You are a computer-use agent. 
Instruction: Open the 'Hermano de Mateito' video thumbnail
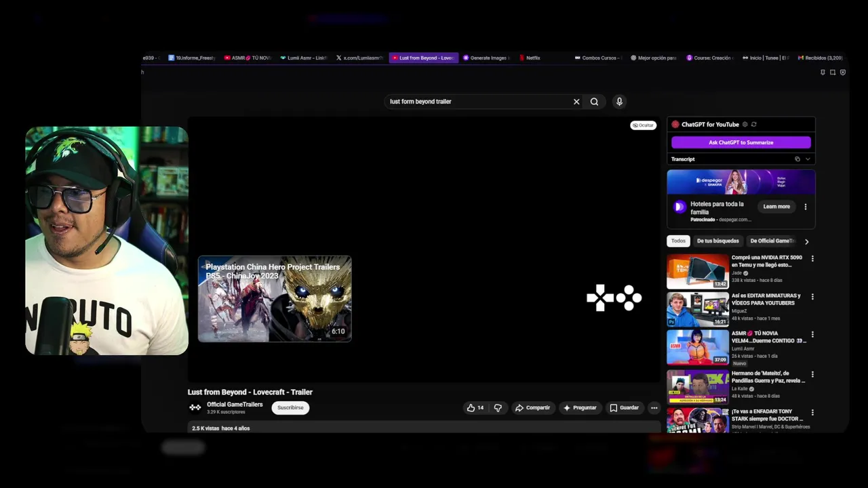coord(698,386)
